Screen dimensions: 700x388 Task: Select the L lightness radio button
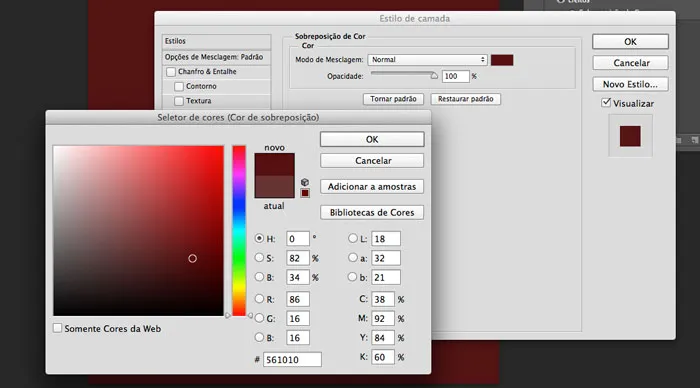tap(353, 238)
